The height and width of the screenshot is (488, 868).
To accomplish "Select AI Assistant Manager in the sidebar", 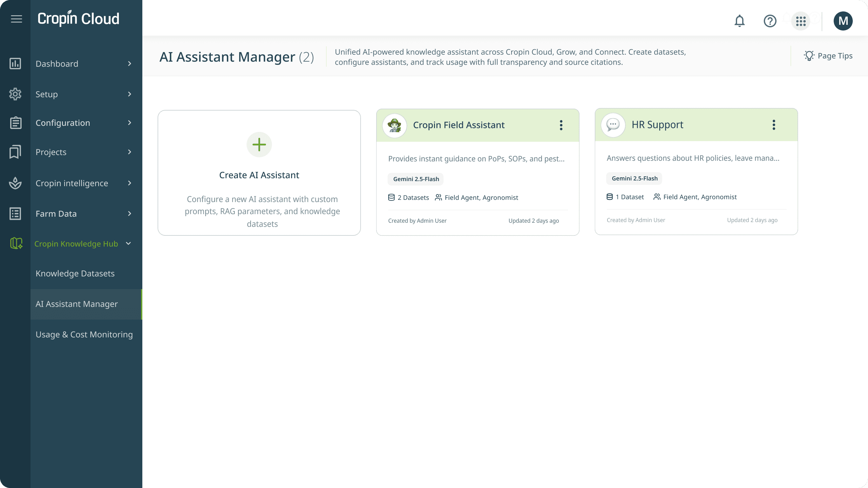I will click(86, 304).
